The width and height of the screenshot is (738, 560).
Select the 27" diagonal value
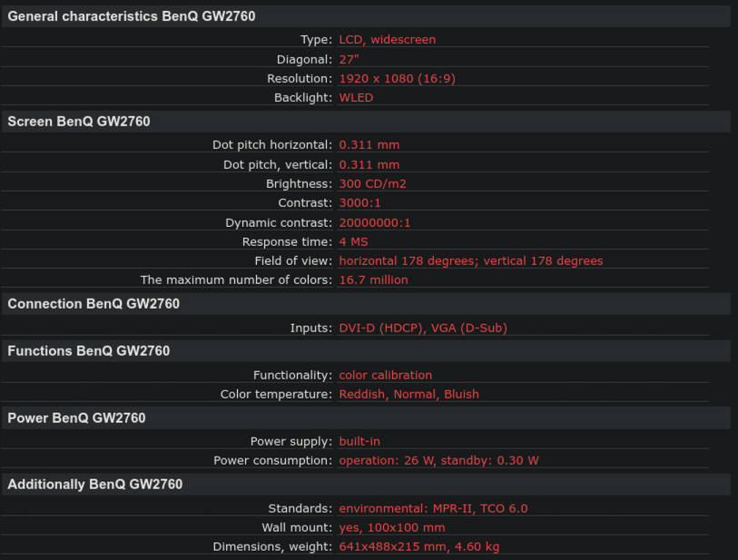pyautogui.click(x=349, y=60)
